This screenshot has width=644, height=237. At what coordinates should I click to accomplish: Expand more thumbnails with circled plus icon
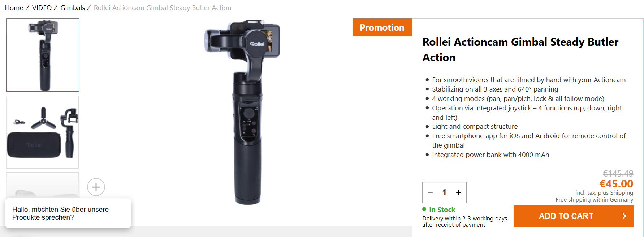96,187
